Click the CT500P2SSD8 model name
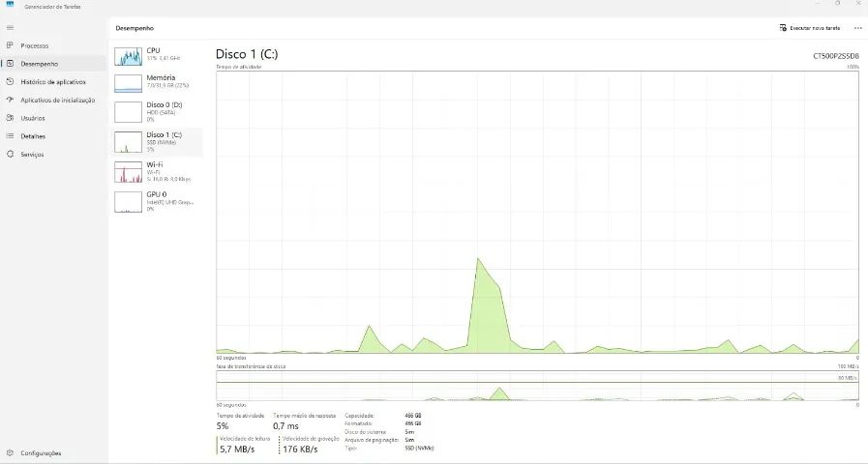Viewport: 868px width, 464px height. [x=836, y=56]
